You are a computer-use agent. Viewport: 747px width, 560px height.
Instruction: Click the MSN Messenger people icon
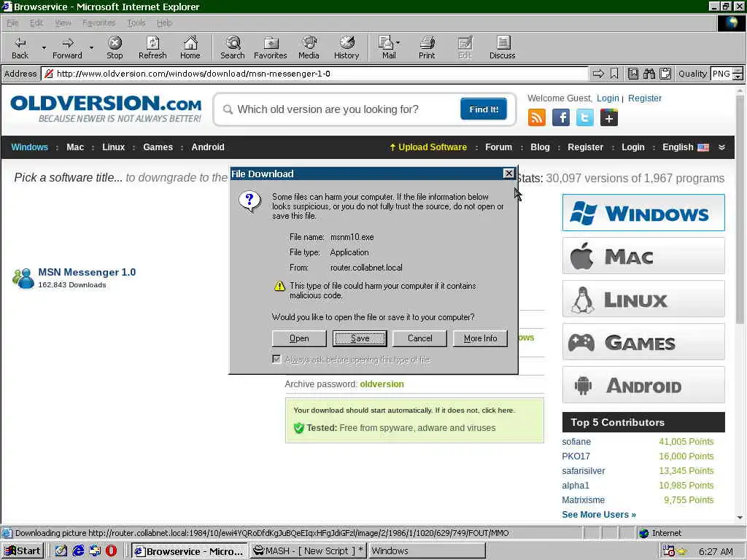(x=23, y=278)
